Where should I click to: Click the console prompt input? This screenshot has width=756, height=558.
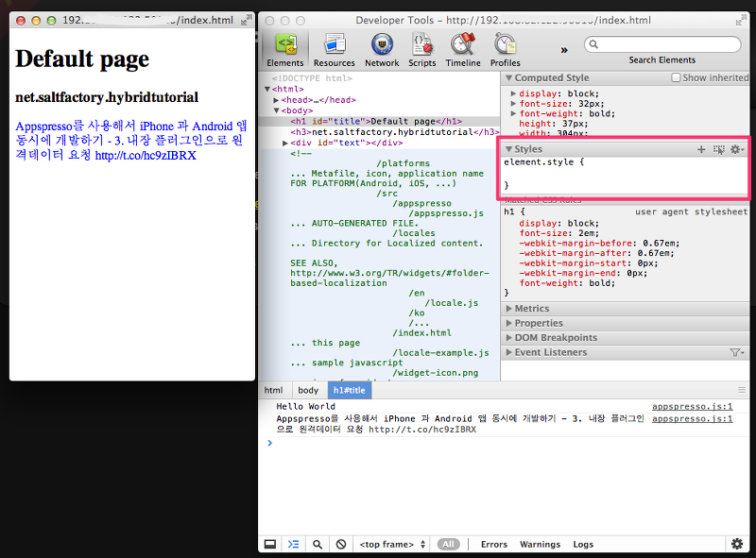(504, 443)
